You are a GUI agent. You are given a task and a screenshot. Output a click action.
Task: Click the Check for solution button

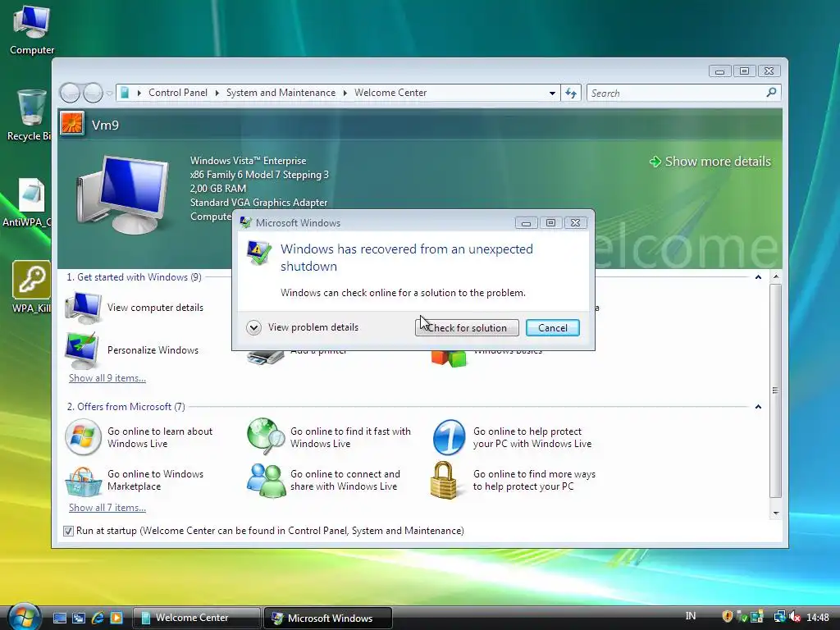click(x=467, y=328)
